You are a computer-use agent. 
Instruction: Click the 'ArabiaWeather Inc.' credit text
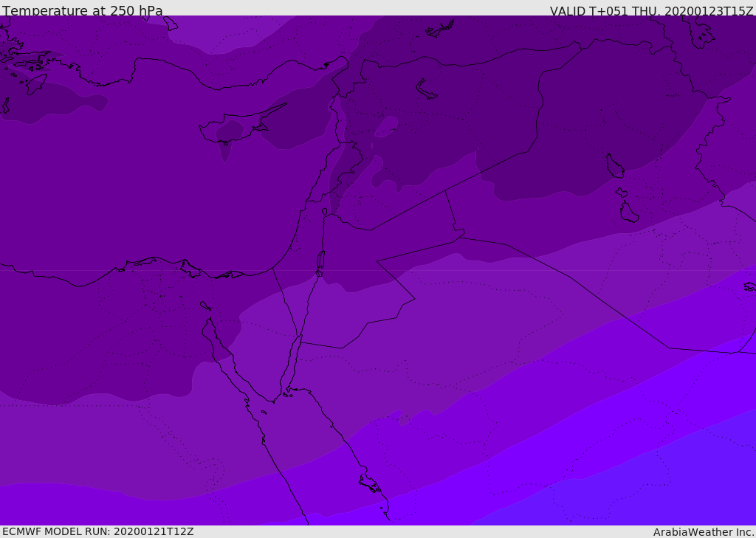(703, 532)
